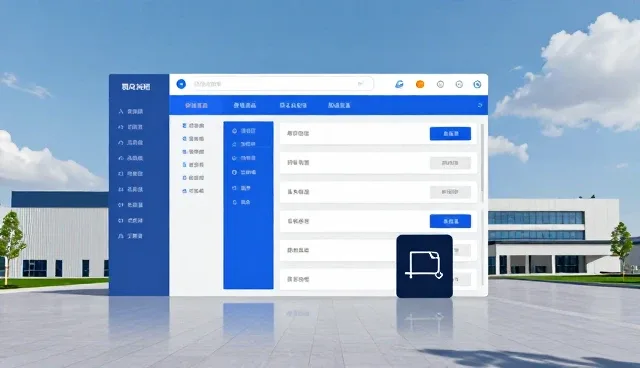Image resolution: width=640 pixels, height=368 pixels.
Task: Select the first item in the bright blue panel
Action: point(244,131)
